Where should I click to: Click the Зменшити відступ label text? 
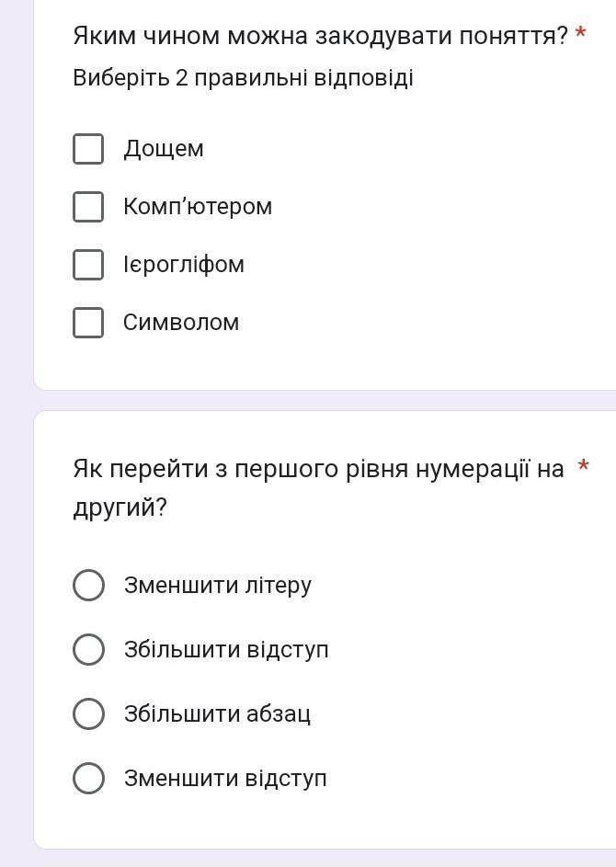tap(225, 779)
